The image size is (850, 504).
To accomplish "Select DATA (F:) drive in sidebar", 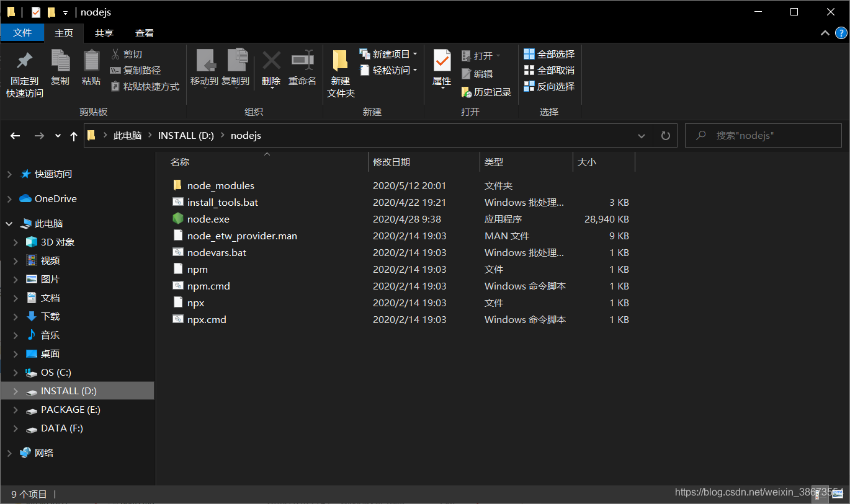I will (x=61, y=428).
